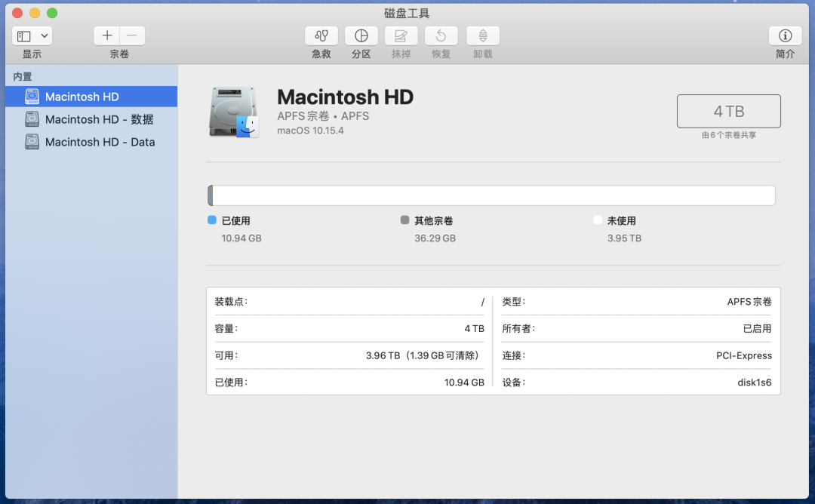The height and width of the screenshot is (504, 815).
Task: Click the sidebar view icon
Action: click(x=24, y=36)
